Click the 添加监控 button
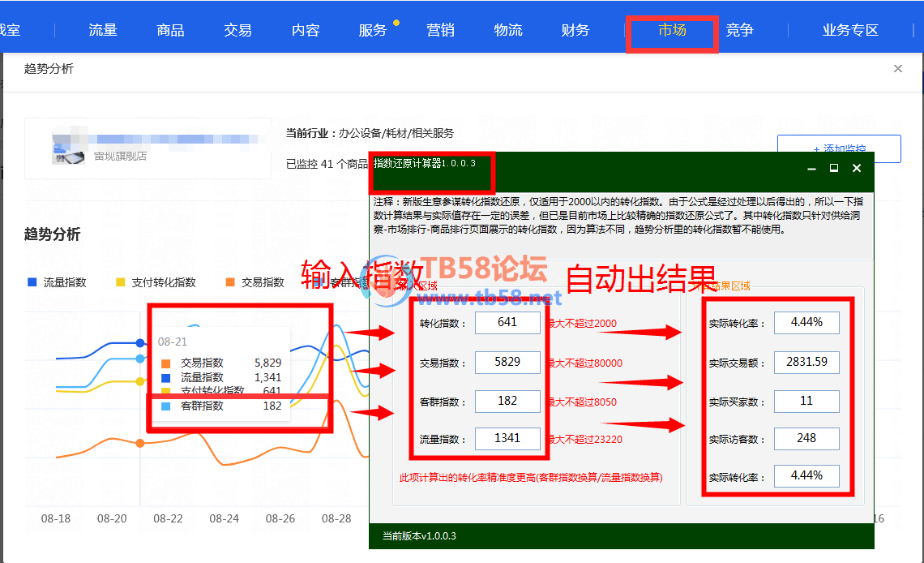 click(839, 149)
